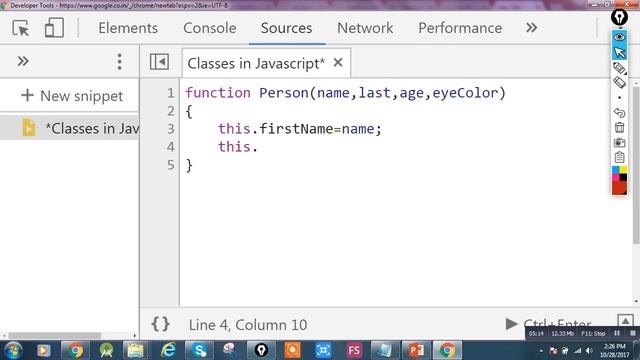
Task: Open the Windows Start button
Action: (13, 350)
